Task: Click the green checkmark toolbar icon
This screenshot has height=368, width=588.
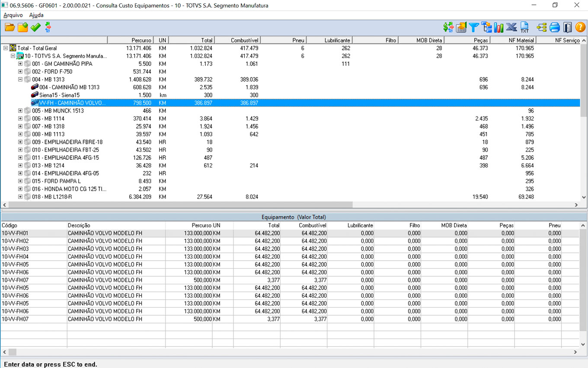Action: 35,28
